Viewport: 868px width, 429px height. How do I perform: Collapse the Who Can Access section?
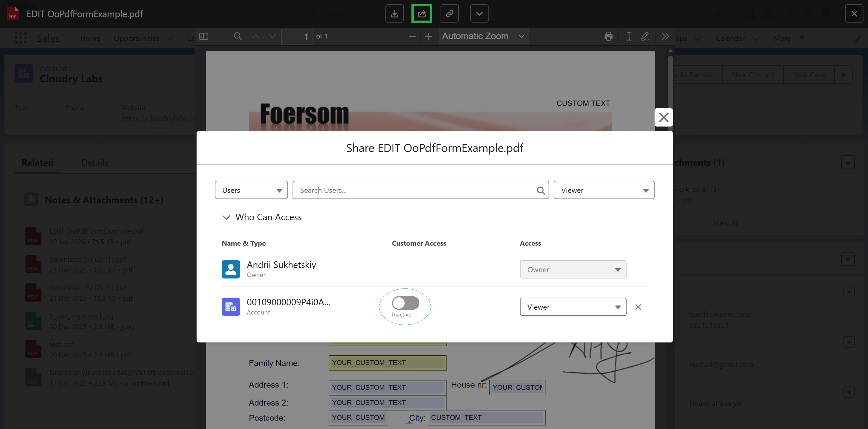point(226,218)
